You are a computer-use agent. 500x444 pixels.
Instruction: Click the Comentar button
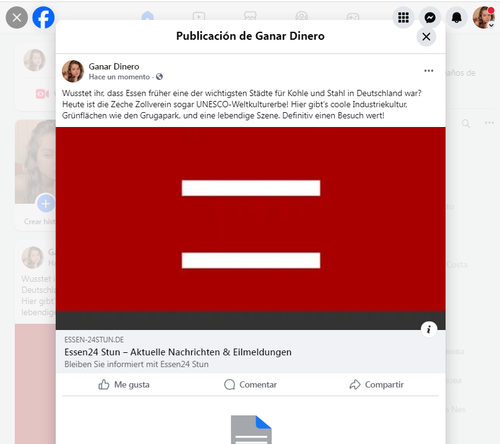pyautogui.click(x=250, y=385)
